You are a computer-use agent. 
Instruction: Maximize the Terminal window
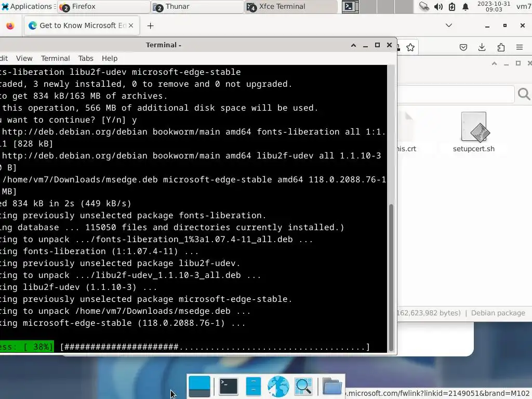tap(377, 45)
